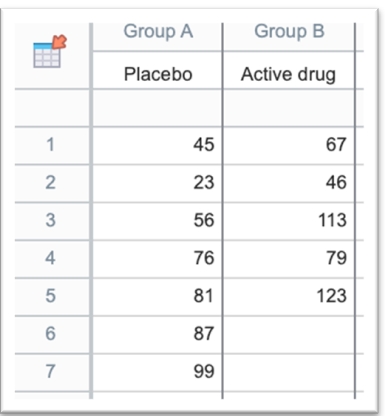Click the Placebo cell containing 45
Viewport: 385px width, 416px height.
coord(157,146)
